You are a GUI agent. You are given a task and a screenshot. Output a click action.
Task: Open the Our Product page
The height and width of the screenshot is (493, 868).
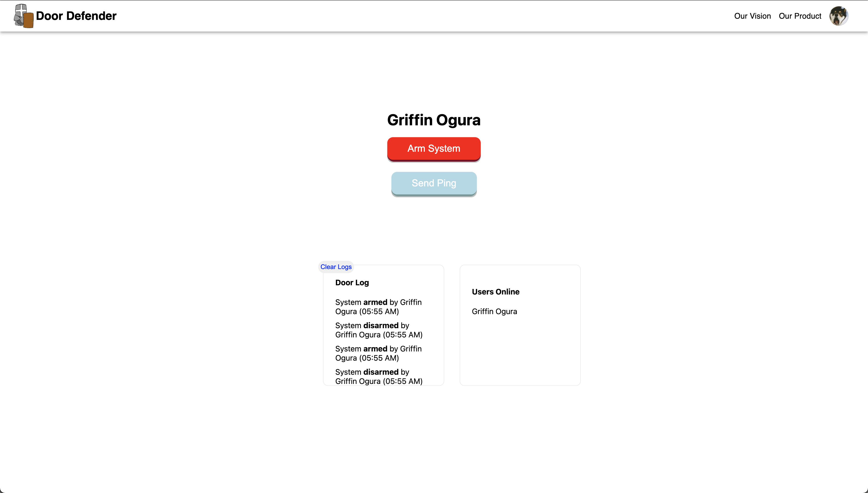point(800,16)
